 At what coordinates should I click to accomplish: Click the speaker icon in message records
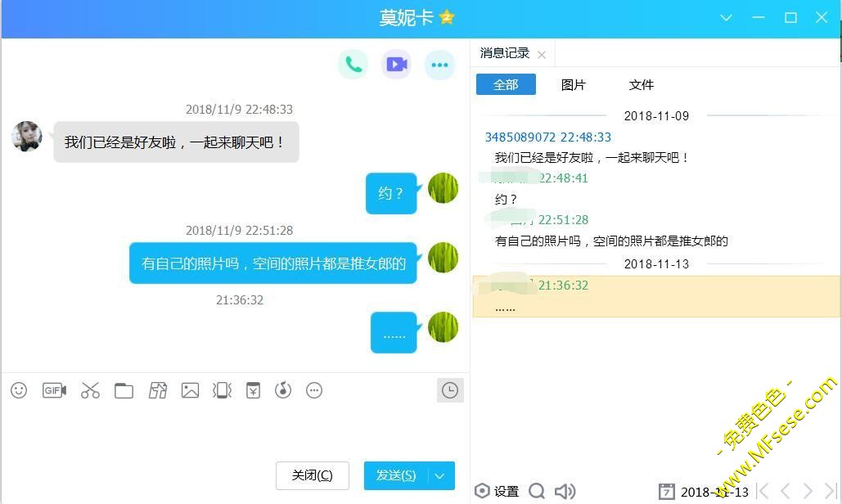coord(565,491)
